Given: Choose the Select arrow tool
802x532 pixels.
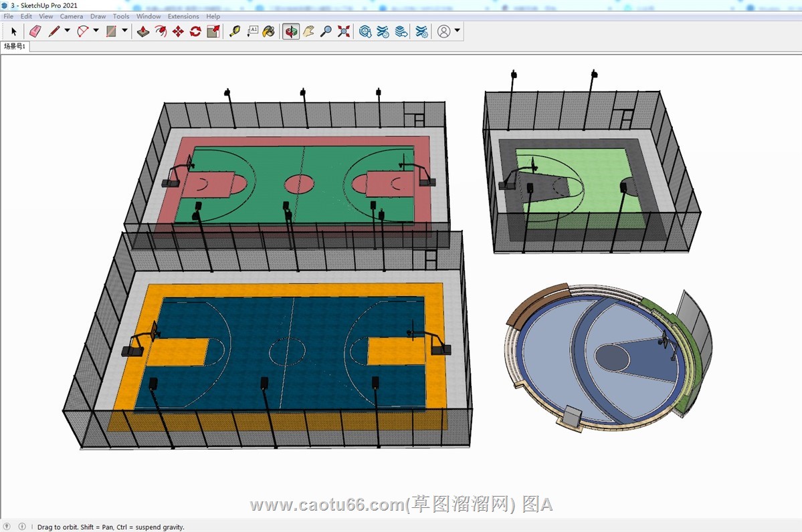Looking at the screenshot, I should point(14,31).
